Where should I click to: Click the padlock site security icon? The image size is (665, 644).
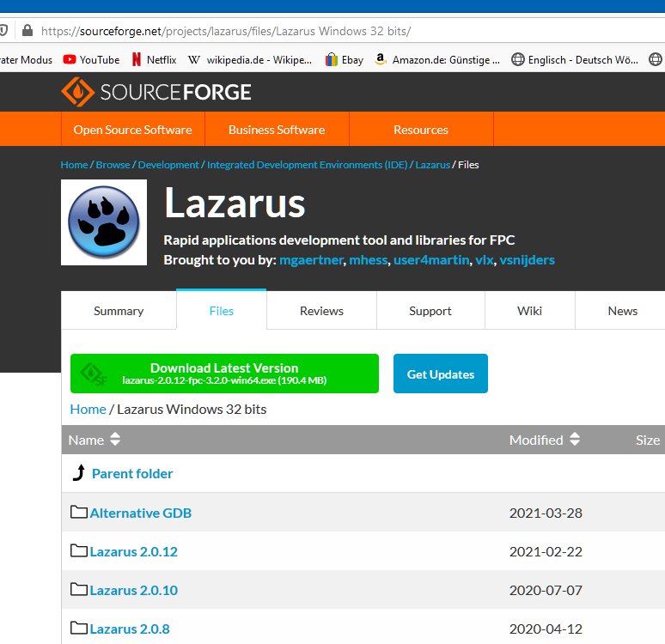pos(27,31)
